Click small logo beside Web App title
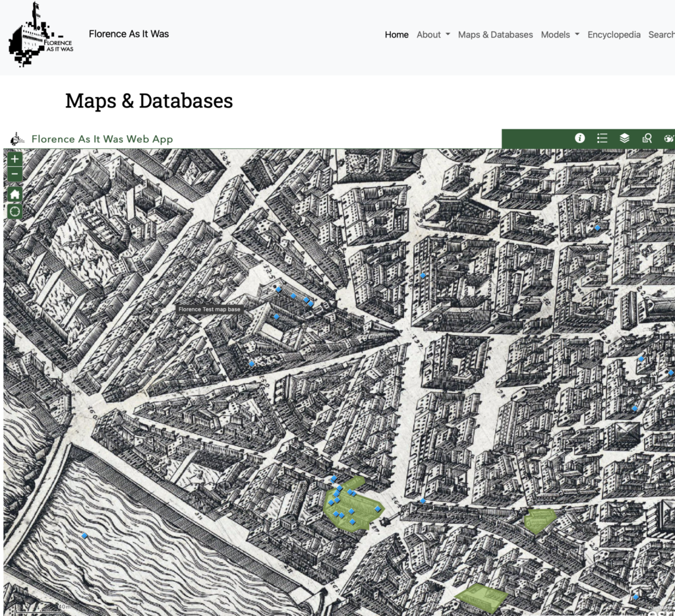The image size is (675, 616). (17, 139)
